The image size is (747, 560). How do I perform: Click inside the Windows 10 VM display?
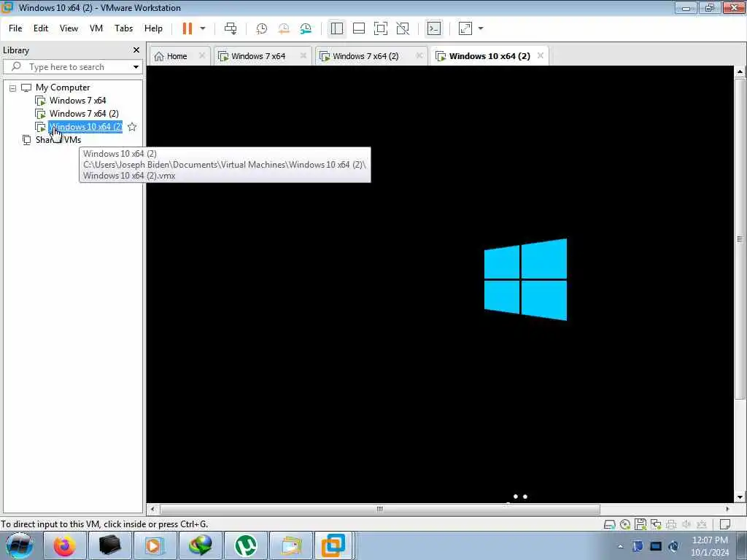click(440, 284)
